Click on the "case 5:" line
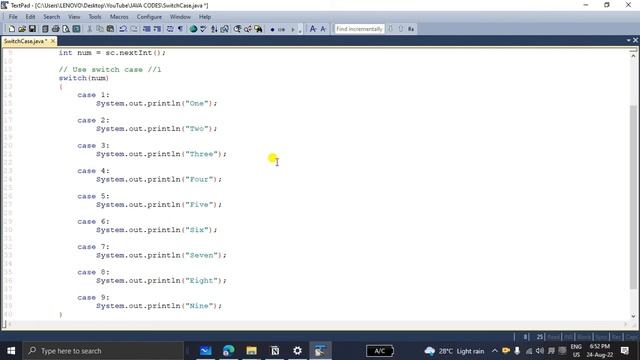The image size is (640, 360). [93, 196]
